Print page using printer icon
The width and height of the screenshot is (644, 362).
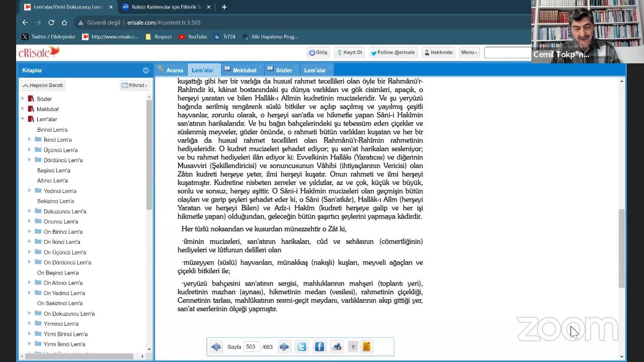[337, 347]
